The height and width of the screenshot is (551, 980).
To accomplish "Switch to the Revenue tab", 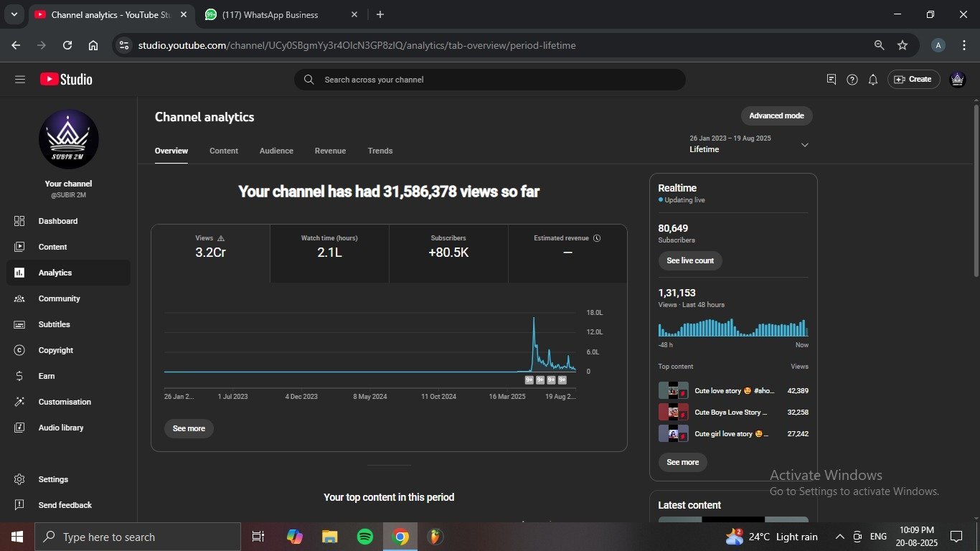I will click(330, 151).
